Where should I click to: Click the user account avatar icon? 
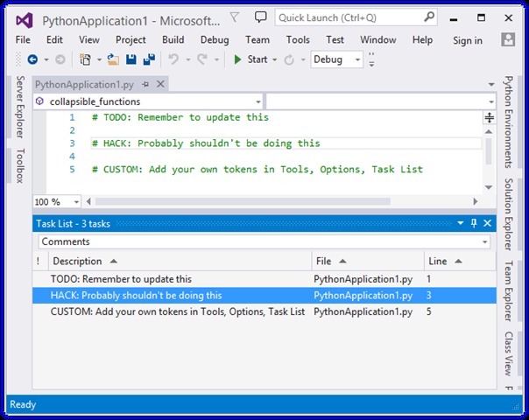click(x=508, y=39)
